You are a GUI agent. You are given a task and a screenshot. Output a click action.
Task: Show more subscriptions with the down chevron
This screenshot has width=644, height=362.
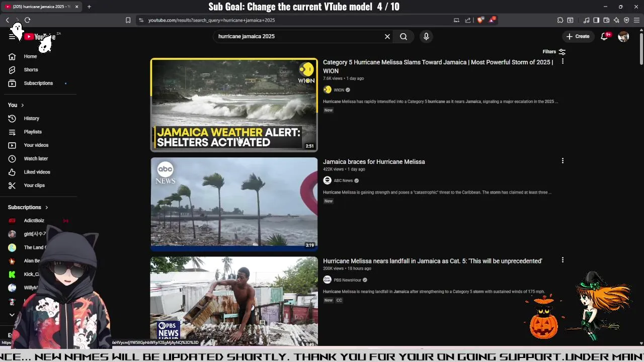12,315
